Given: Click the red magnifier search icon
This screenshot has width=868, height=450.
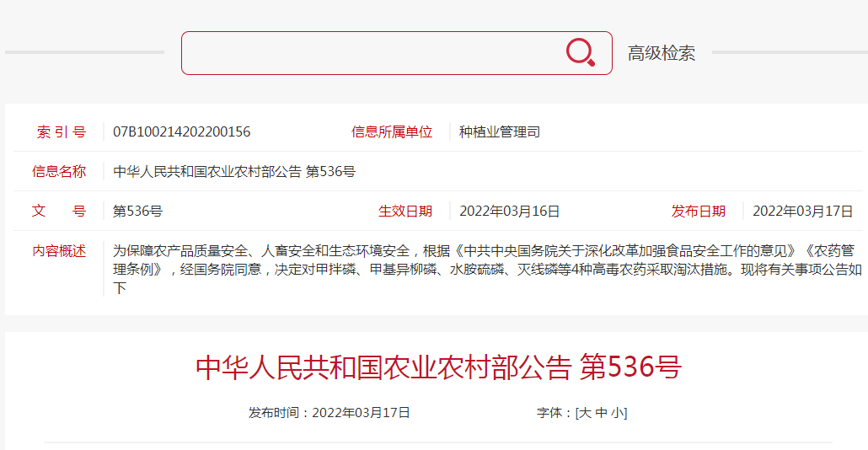Looking at the screenshot, I should (580, 52).
